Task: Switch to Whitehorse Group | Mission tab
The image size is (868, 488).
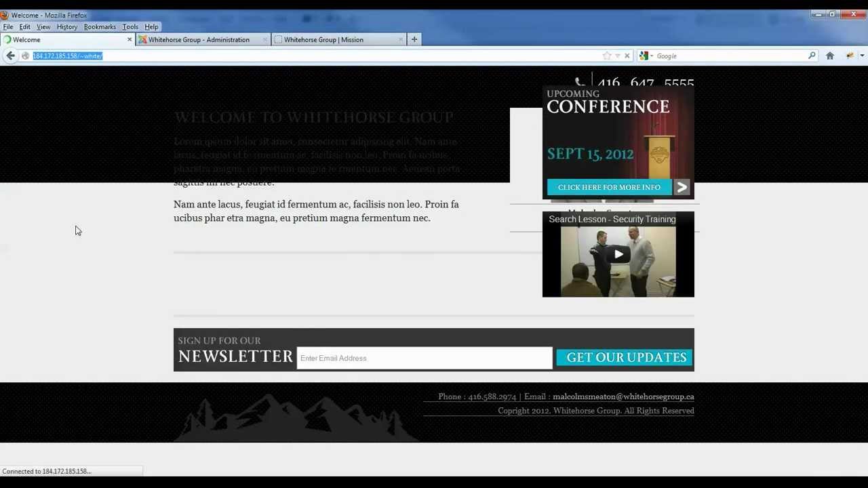Action: (339, 40)
